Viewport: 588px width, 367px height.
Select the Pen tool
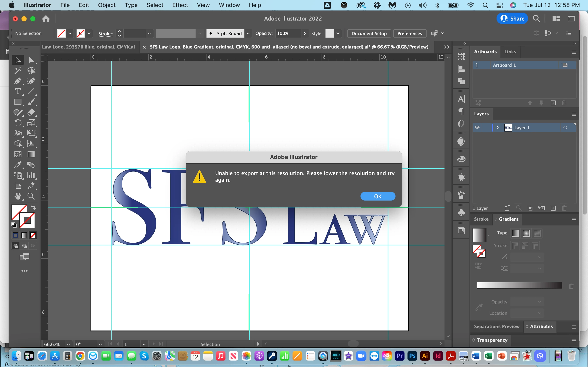point(17,81)
